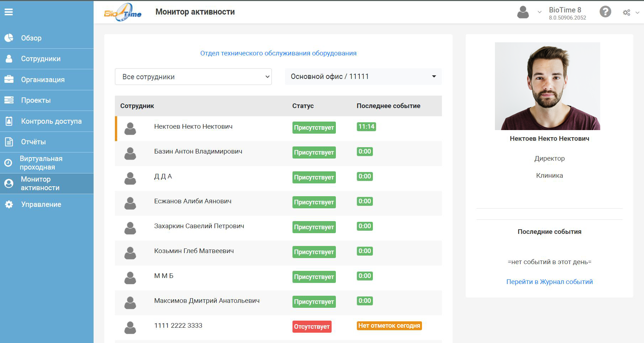Click Перейти в Журнал событий link
Viewport: 644px width, 343px height.
[x=549, y=282]
